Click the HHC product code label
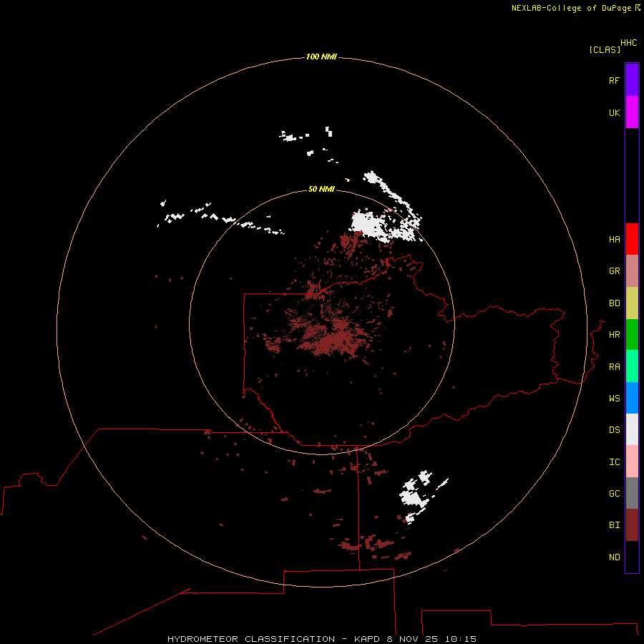The image size is (644, 644). point(629,43)
